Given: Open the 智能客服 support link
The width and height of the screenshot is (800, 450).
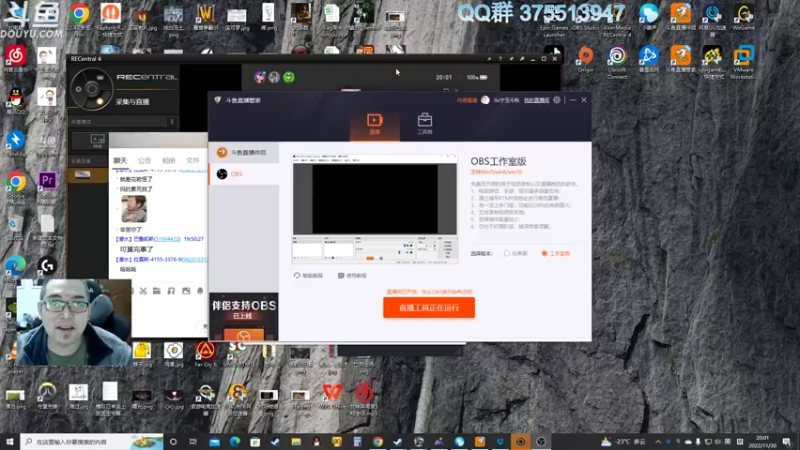Looking at the screenshot, I should (308, 276).
